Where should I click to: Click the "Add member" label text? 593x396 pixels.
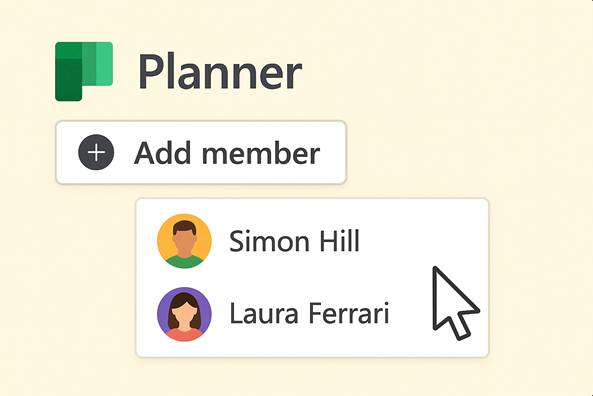pos(227,153)
